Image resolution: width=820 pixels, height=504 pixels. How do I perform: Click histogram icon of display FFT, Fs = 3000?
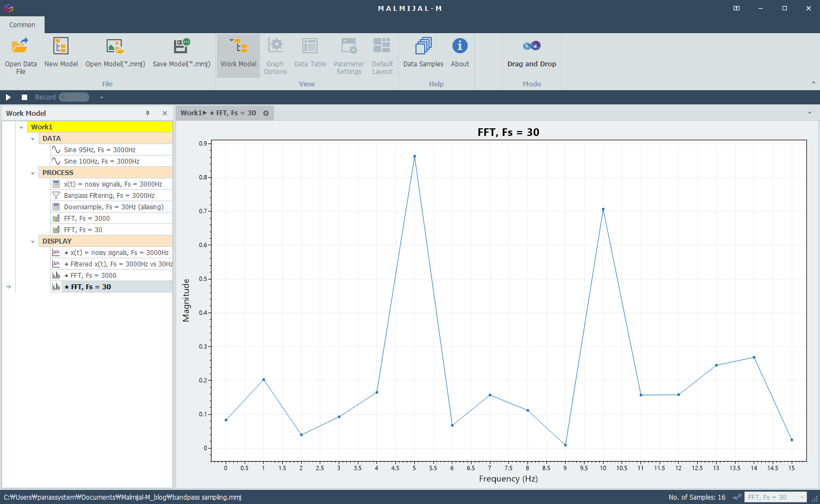(56, 275)
